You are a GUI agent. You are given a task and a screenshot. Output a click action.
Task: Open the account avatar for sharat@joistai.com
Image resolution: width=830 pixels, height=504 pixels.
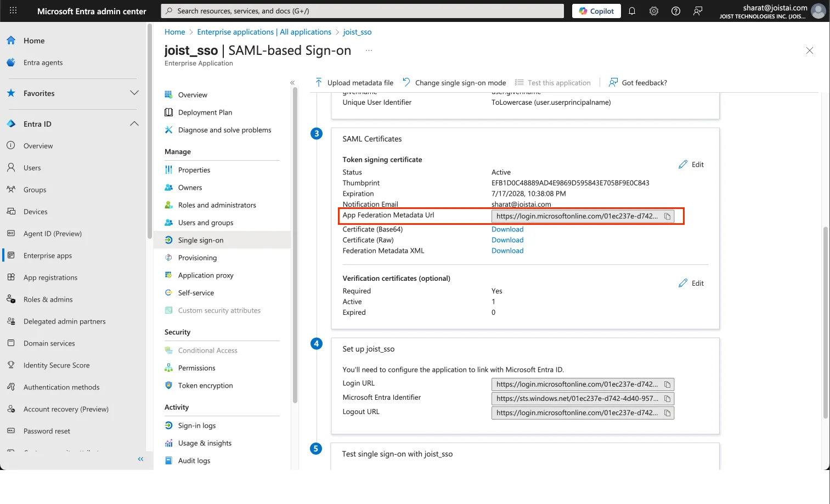818,11
